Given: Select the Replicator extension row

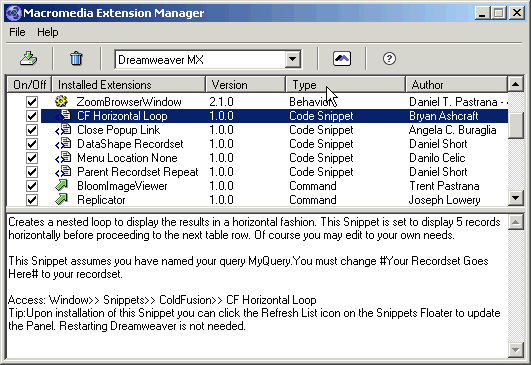Looking at the screenshot, I should (257, 200).
